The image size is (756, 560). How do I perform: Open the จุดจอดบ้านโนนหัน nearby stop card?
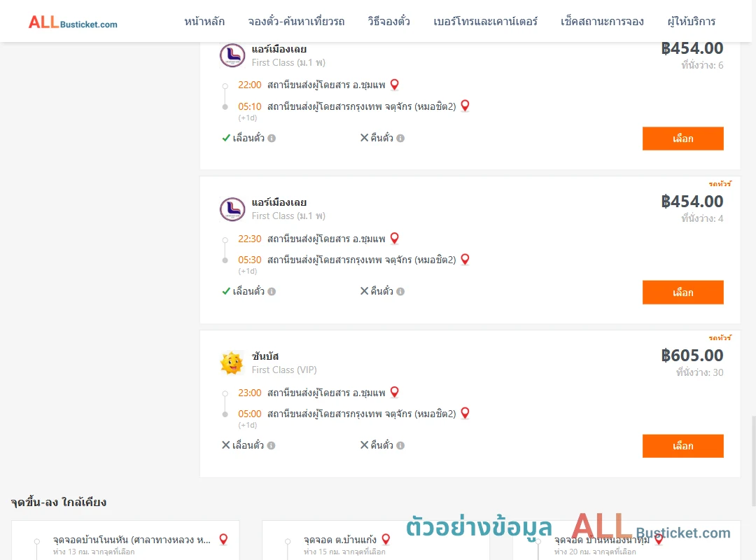(x=125, y=540)
